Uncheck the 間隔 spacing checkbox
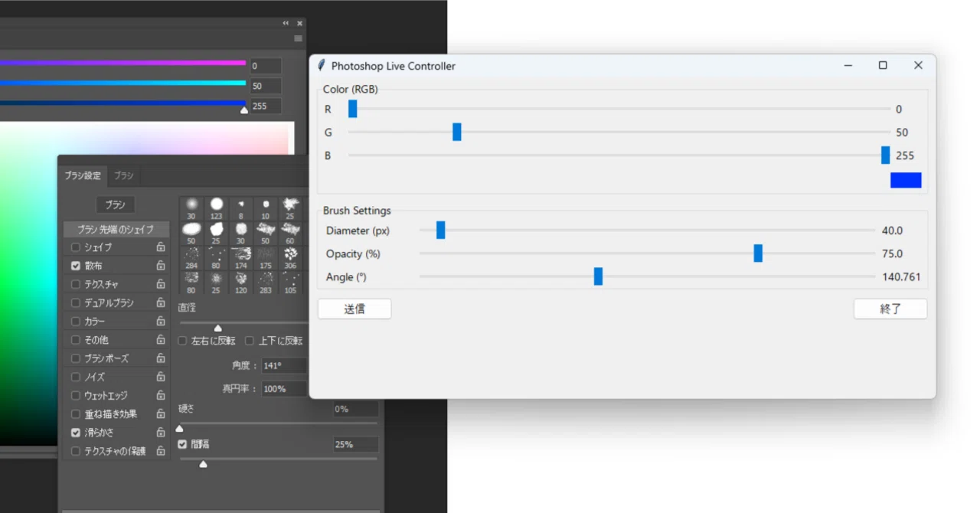Image resolution: width=980 pixels, height=513 pixels. 183,444
